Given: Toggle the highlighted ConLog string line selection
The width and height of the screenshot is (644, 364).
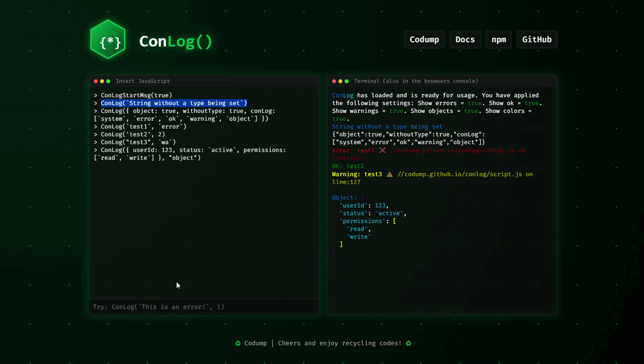Looking at the screenshot, I should pos(174,103).
